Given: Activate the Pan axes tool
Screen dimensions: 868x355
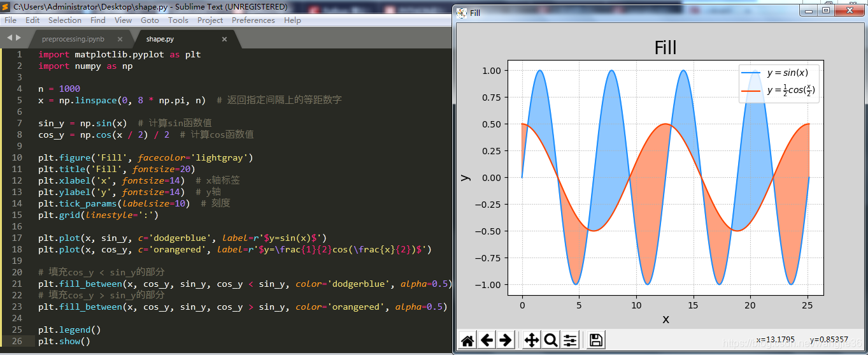Looking at the screenshot, I should click(x=531, y=340).
